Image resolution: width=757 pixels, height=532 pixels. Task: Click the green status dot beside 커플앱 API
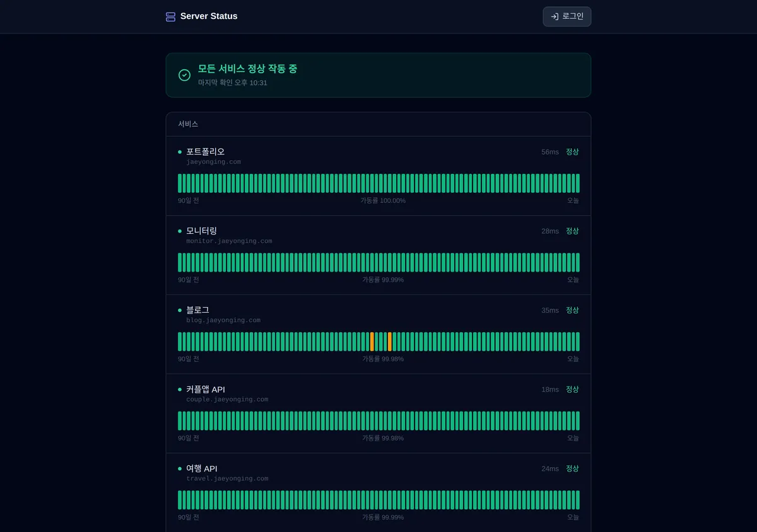pos(180,390)
